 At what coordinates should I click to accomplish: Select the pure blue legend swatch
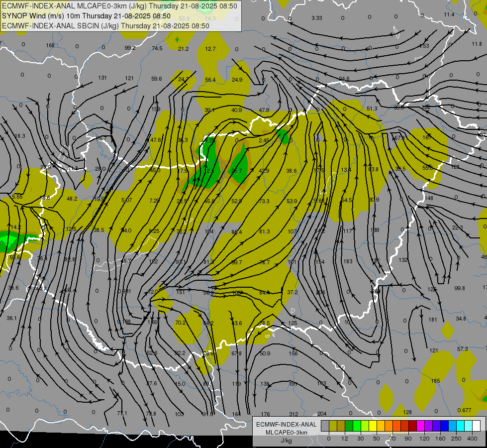coord(444,426)
